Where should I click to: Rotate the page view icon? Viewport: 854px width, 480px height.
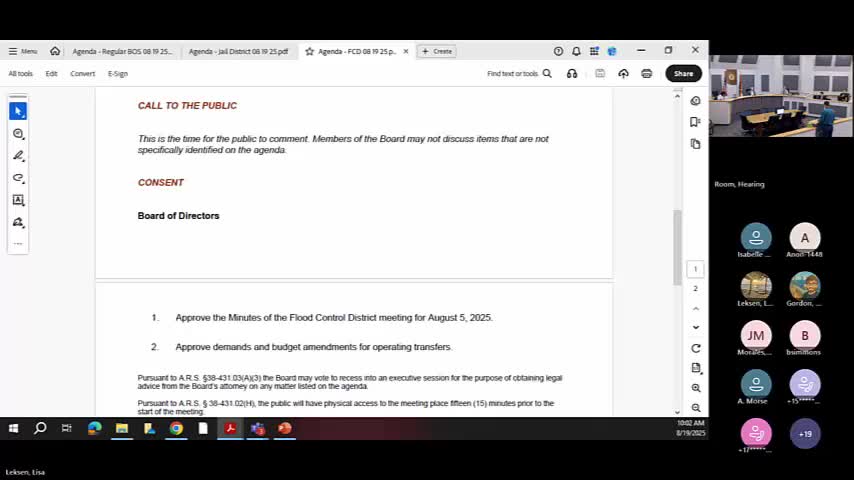696,348
